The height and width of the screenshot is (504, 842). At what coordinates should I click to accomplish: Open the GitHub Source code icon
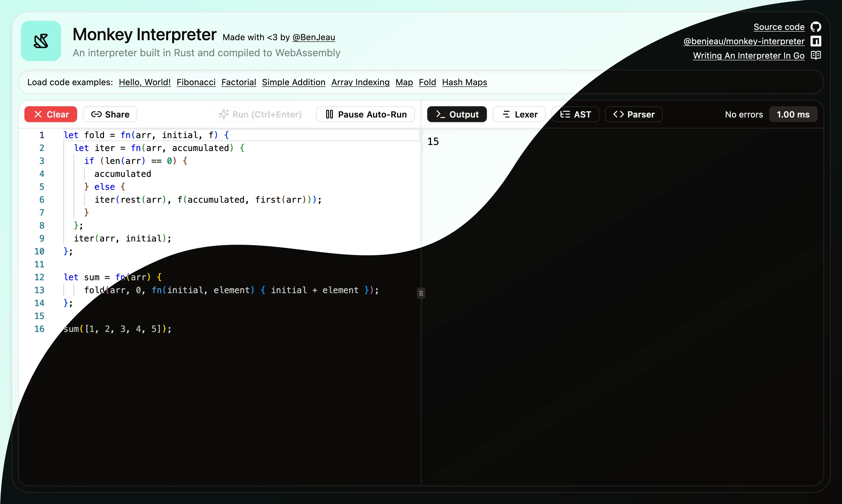pos(816,26)
